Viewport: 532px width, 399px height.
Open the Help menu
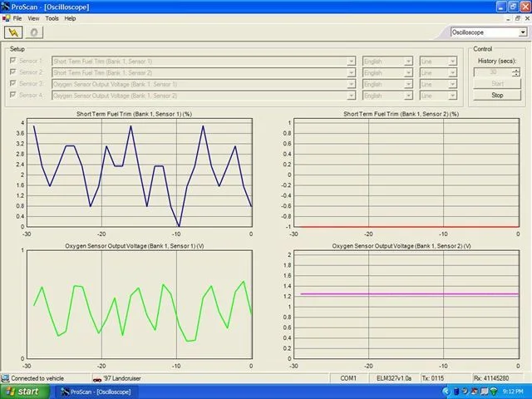[x=70, y=18]
